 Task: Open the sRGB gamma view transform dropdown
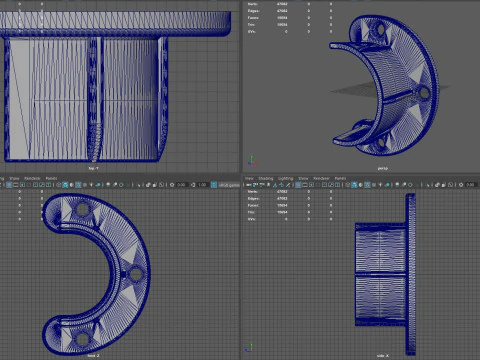[229, 185]
